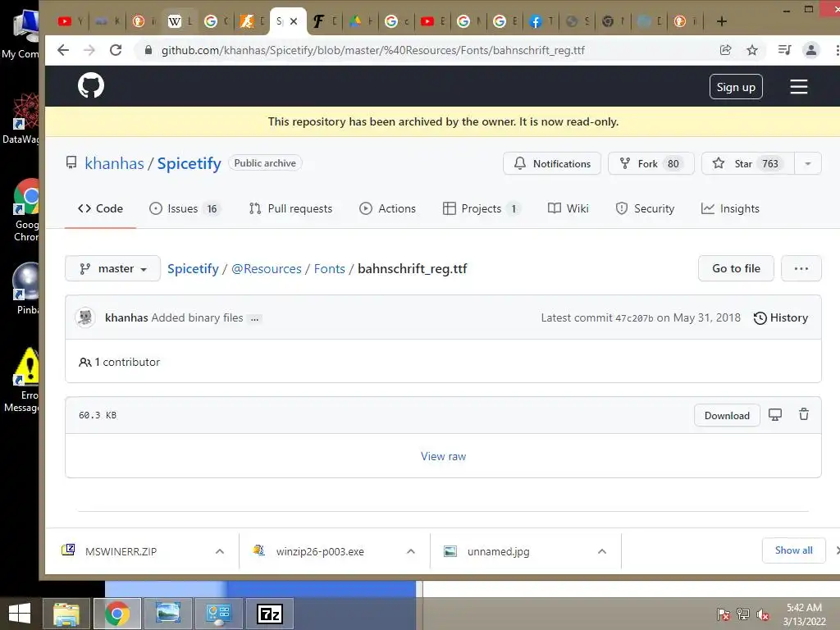Click the Added binary files commit message
840x630 pixels.
[x=197, y=317]
